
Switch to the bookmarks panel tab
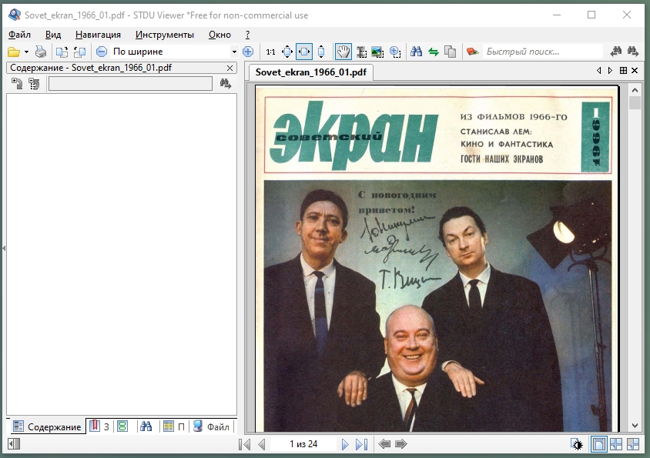coord(99,426)
